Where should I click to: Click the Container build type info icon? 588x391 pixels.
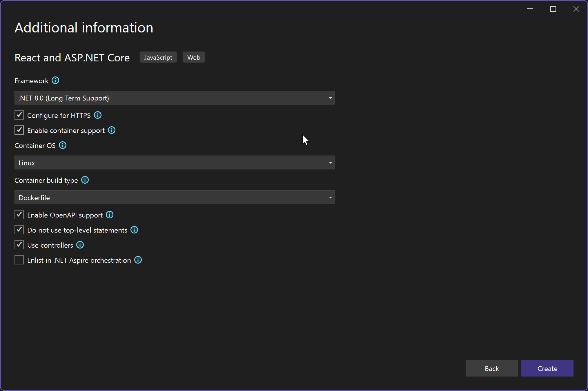pyautogui.click(x=85, y=180)
